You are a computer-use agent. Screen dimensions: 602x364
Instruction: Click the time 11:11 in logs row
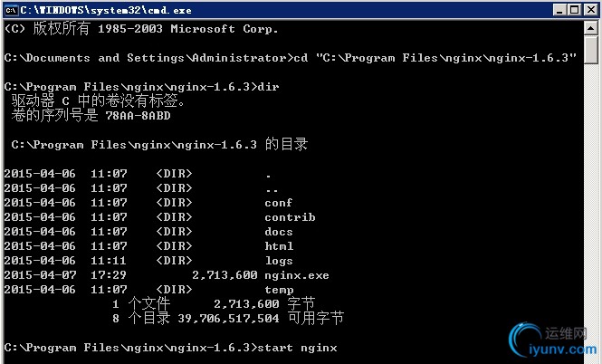click(x=109, y=261)
